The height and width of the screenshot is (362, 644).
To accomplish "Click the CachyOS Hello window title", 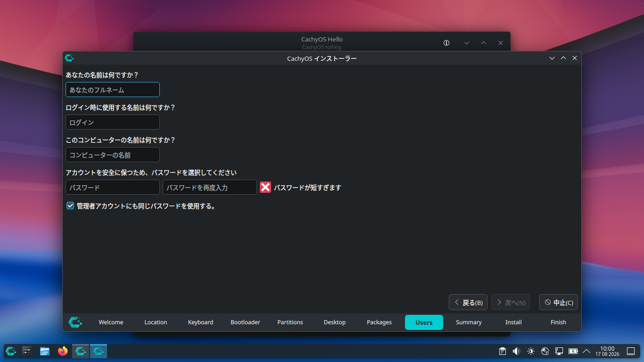I will coord(322,40).
